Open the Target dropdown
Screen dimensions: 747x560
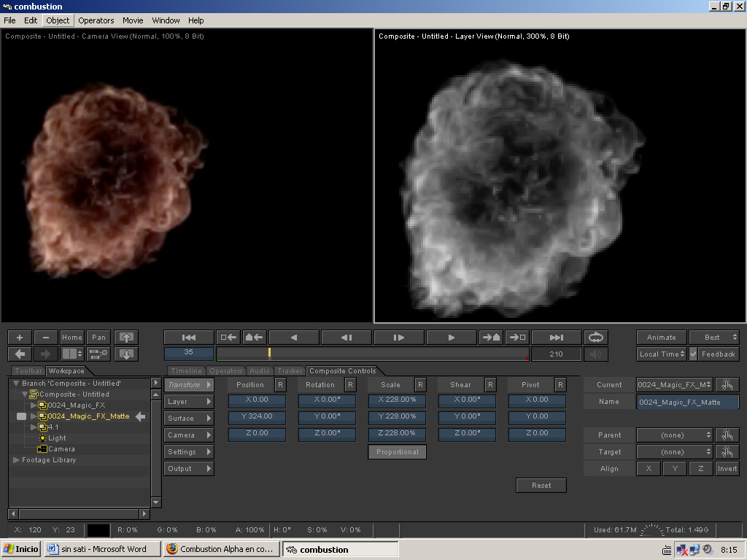(674, 452)
